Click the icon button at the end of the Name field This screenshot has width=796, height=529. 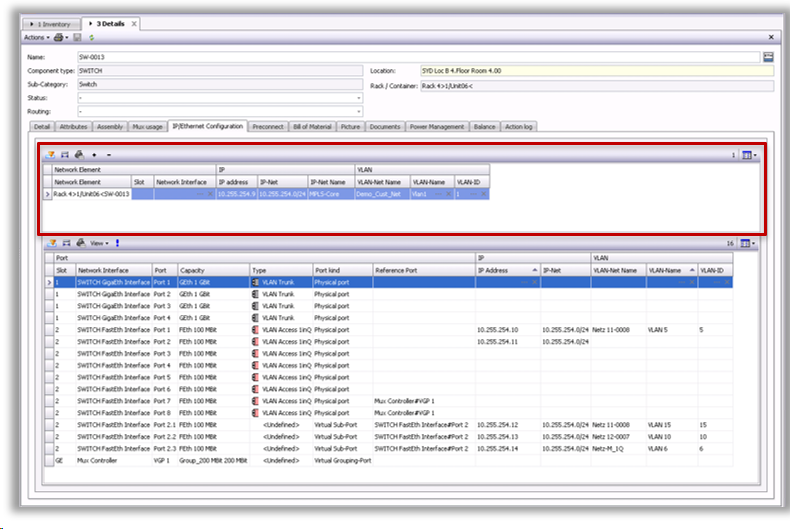pyautogui.click(x=768, y=57)
